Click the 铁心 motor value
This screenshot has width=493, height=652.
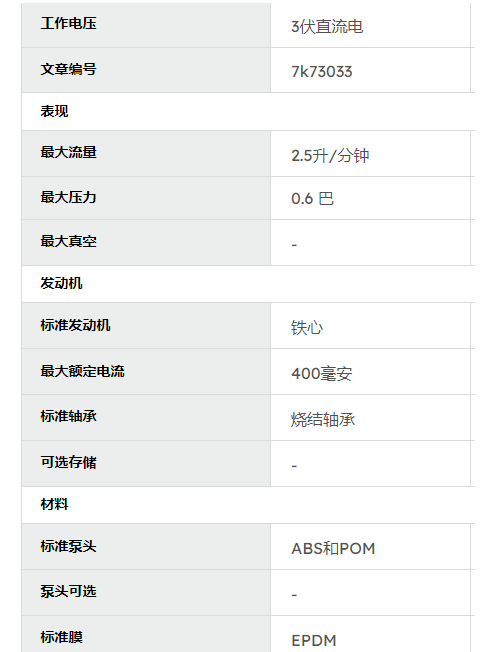pos(307,328)
